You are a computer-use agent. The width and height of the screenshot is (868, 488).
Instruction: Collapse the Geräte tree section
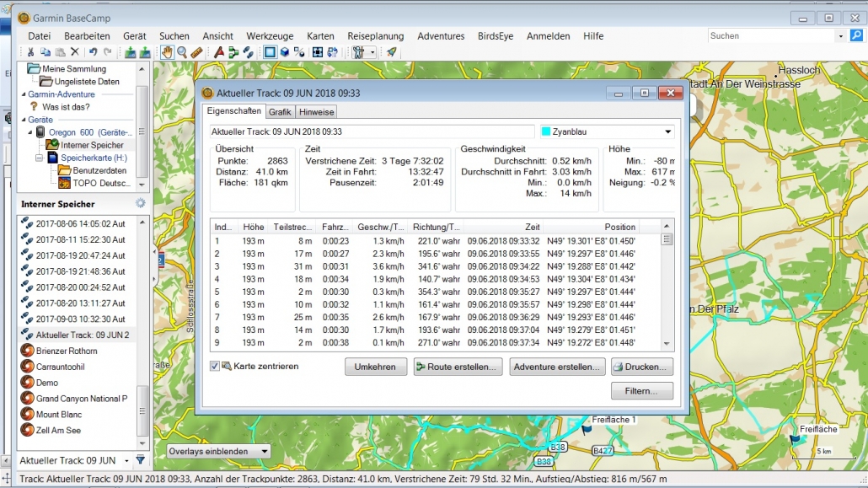point(24,120)
